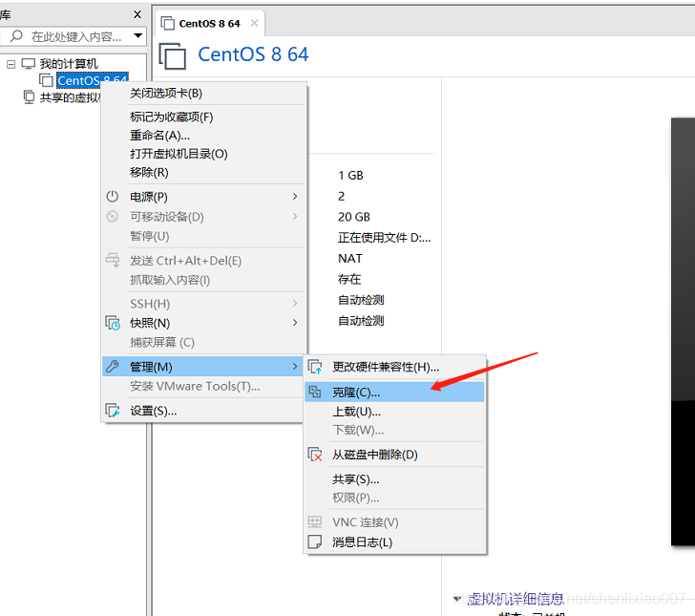
Task: Click the power icon beside 电源(P)
Action: (x=112, y=196)
